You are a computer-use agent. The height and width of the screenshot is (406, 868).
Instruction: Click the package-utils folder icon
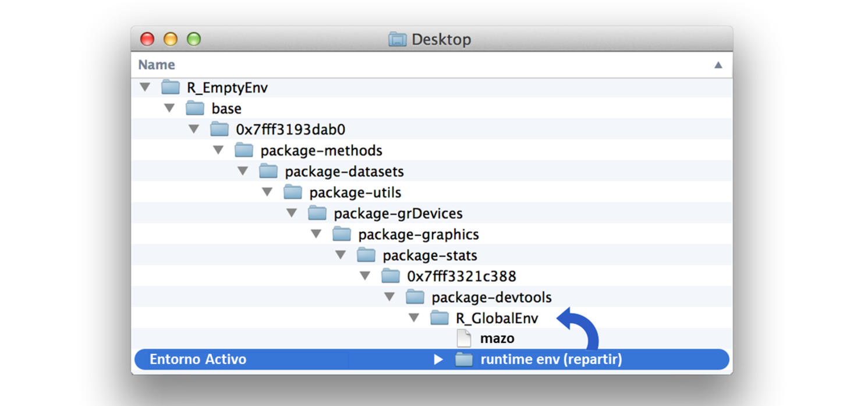coord(293,193)
